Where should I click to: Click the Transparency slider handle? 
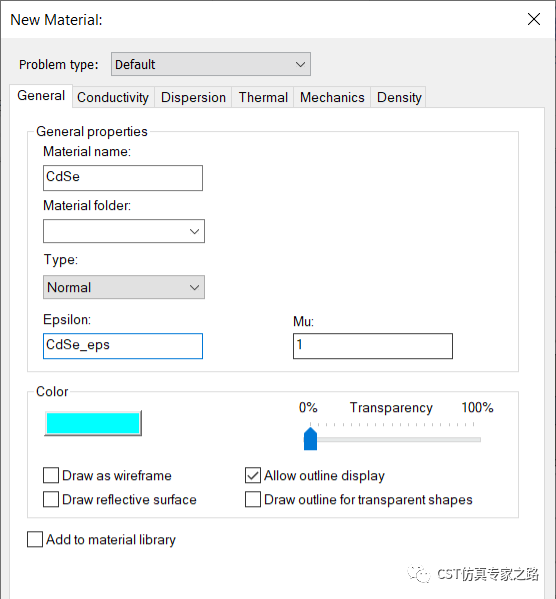[x=310, y=439]
